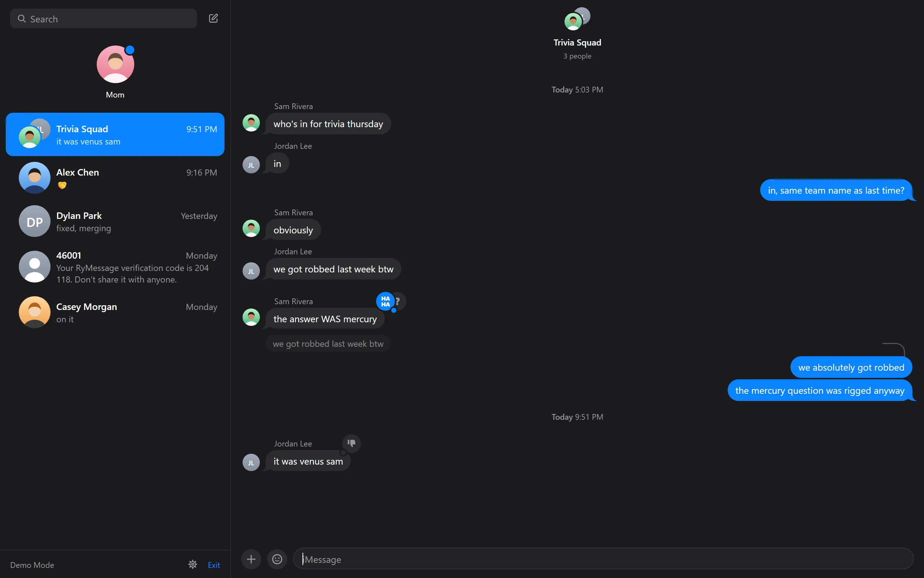Image resolution: width=924 pixels, height=578 pixels.
Task: Click Jordan Lee's JL avatar beside 'in'
Action: tap(251, 165)
